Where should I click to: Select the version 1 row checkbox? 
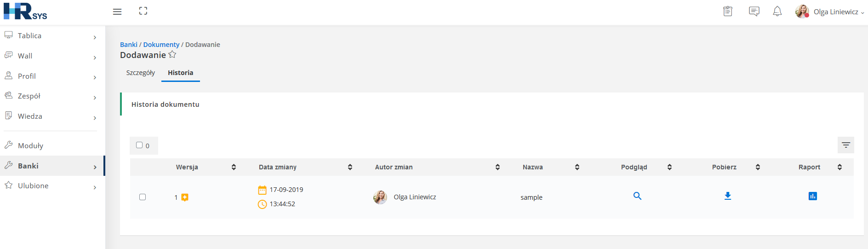coord(143,197)
